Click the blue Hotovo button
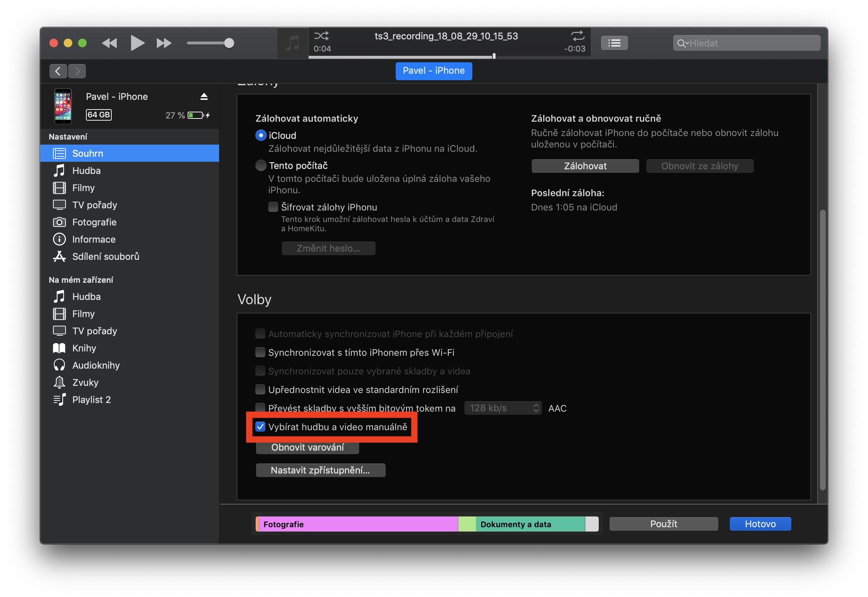Viewport: 868px width, 597px height. click(760, 524)
